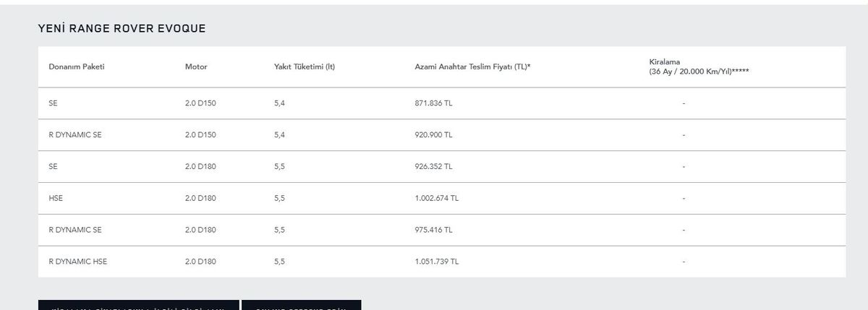This screenshot has height=310, width=868.
Task: Click the 5,4 fuel value in the first SE row
Action: click(x=280, y=103)
